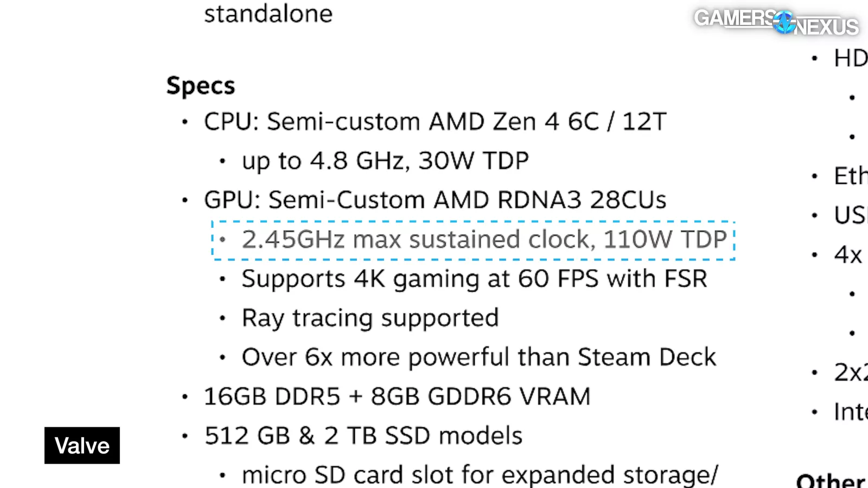868x488 pixels.
Task: Click the CPU Semi-custom AMD Zen 4 line
Action: coord(435,121)
